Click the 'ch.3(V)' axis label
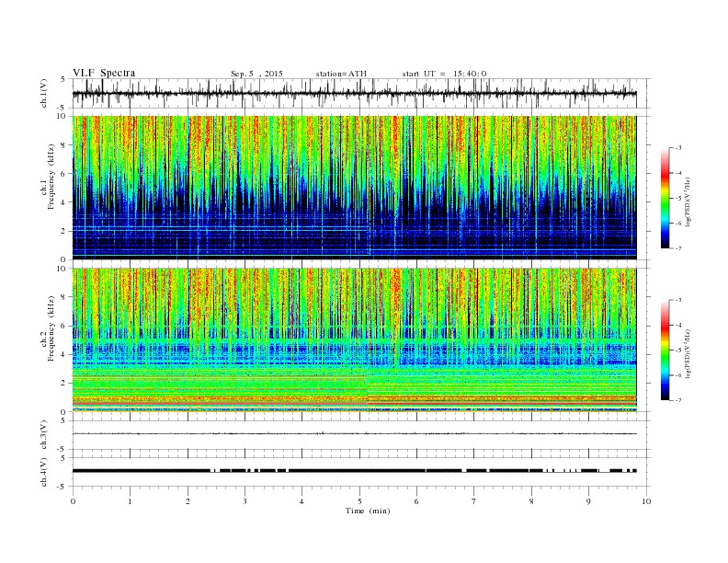The image size is (728, 563). pyautogui.click(x=43, y=434)
